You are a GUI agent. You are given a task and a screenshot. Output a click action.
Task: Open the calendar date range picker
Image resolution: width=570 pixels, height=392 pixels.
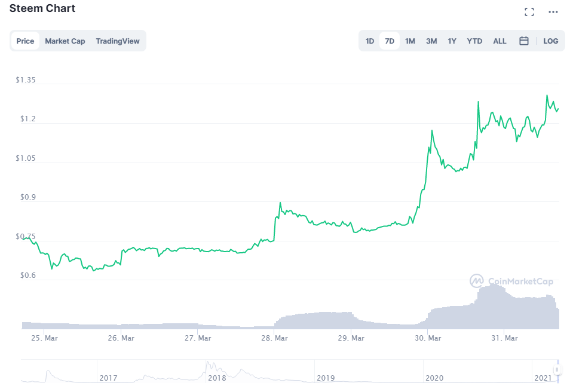coord(524,41)
